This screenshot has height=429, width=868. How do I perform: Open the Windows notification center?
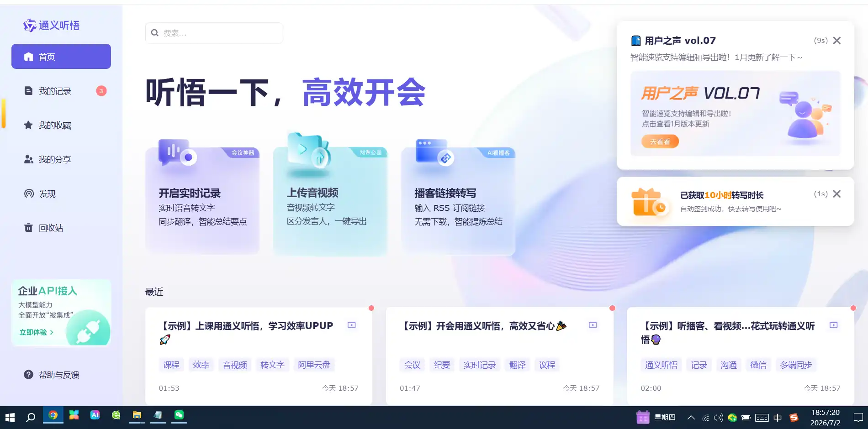(858, 418)
